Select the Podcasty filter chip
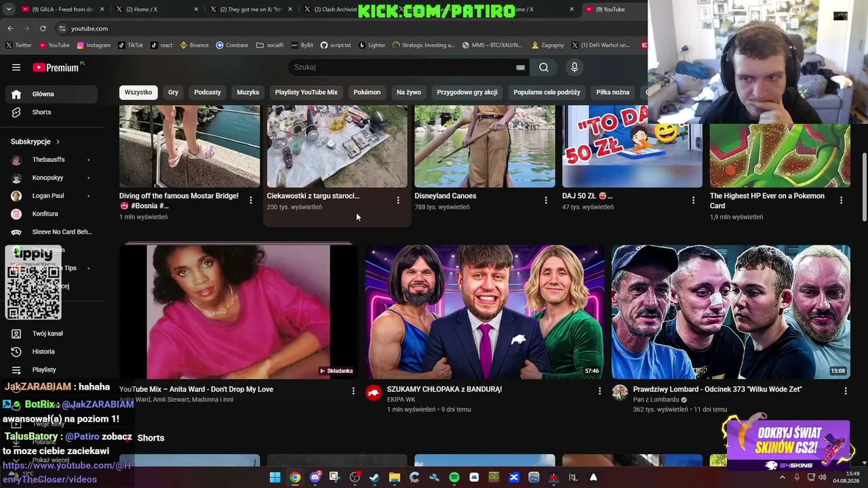The width and height of the screenshot is (868, 488). coord(208,92)
